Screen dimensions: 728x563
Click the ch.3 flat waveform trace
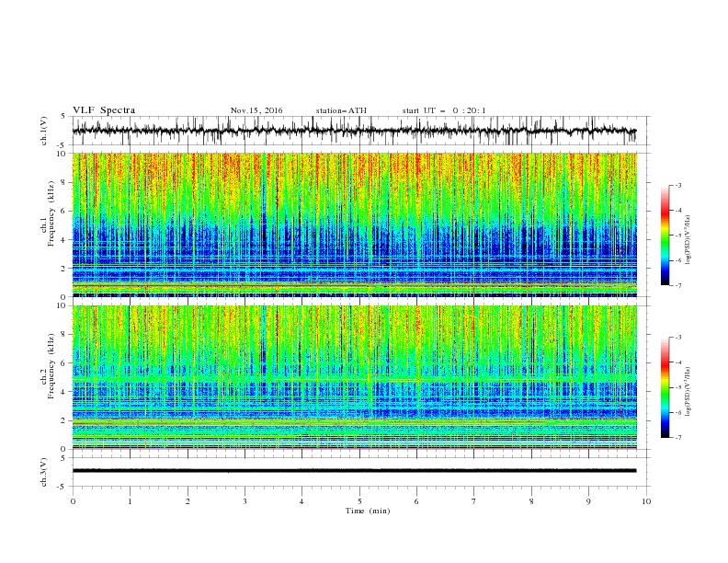coord(354,471)
